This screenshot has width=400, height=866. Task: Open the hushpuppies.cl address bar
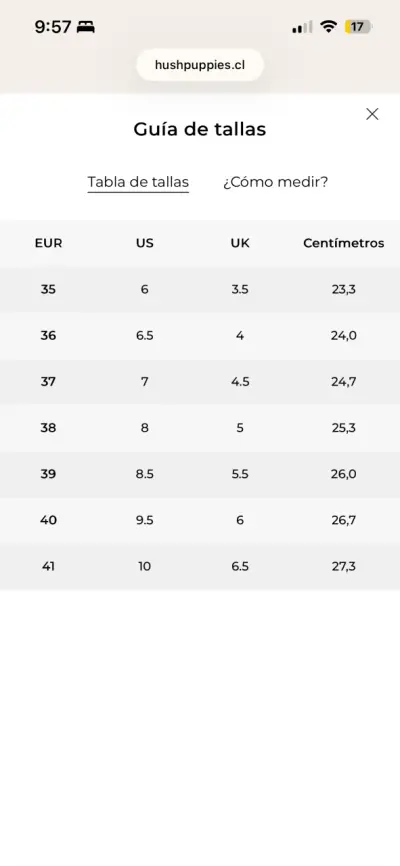(200, 65)
